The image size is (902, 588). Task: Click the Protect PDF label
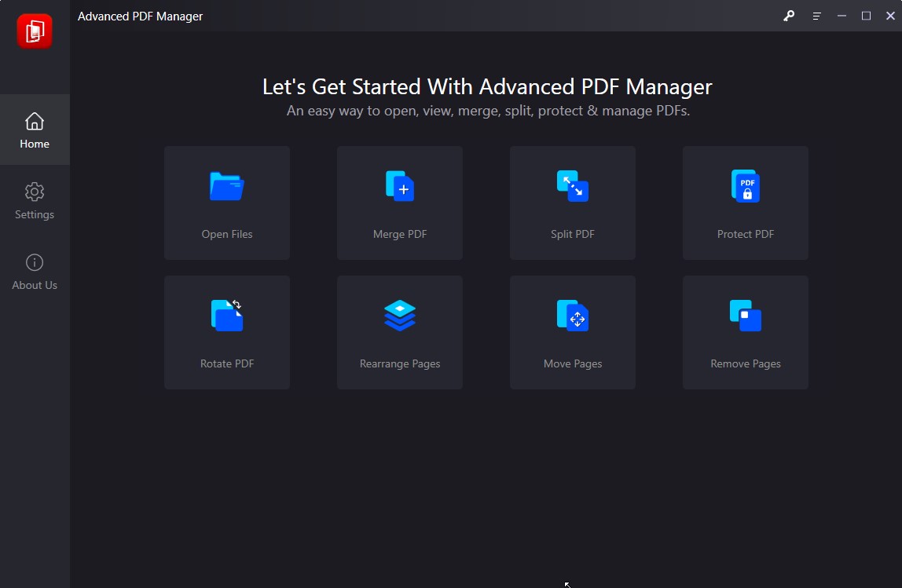pyautogui.click(x=745, y=233)
